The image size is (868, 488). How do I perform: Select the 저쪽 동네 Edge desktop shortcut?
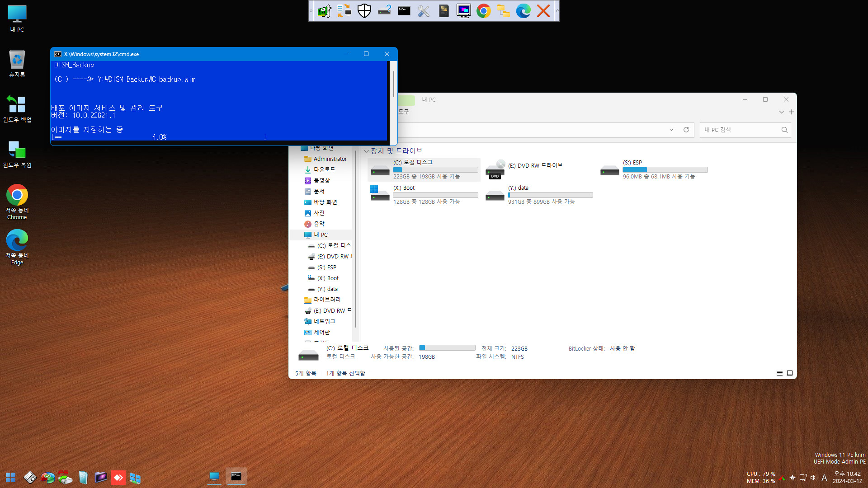point(17,247)
